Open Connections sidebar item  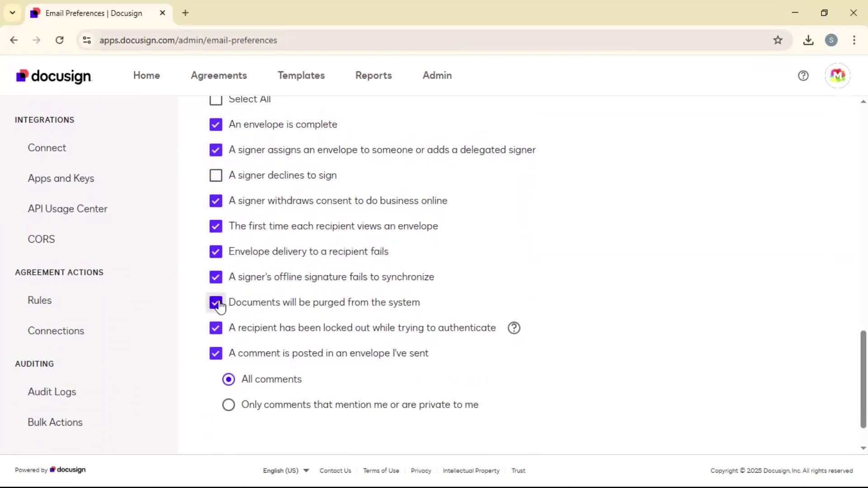(56, 331)
